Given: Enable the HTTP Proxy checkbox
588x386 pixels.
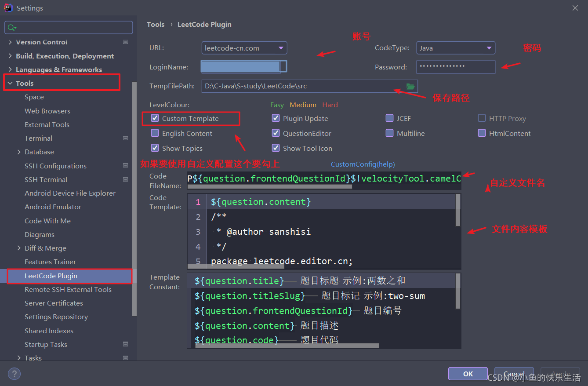Looking at the screenshot, I should tap(482, 118).
